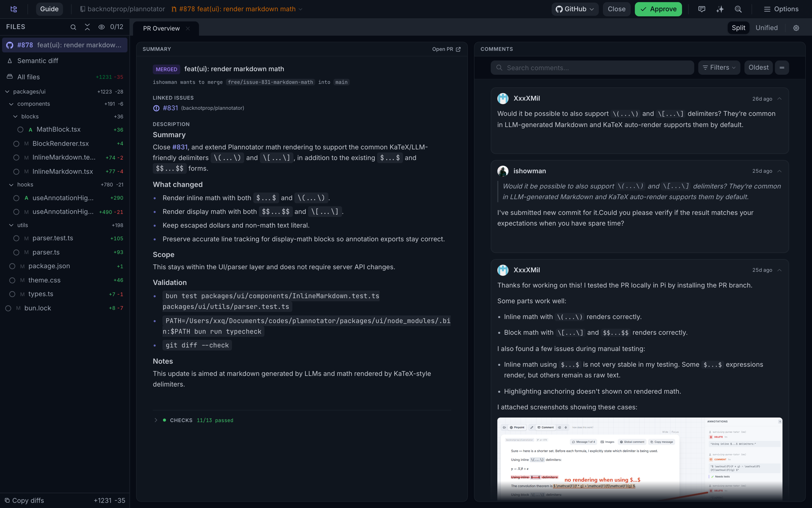
Task: Click Copy diffs at the bottom
Action: 24,500
